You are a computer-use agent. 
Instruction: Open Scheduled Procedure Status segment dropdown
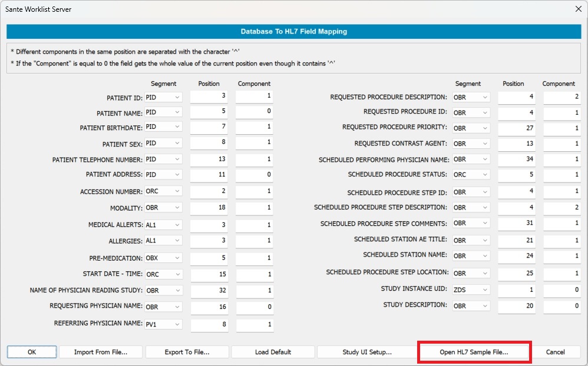coord(471,175)
